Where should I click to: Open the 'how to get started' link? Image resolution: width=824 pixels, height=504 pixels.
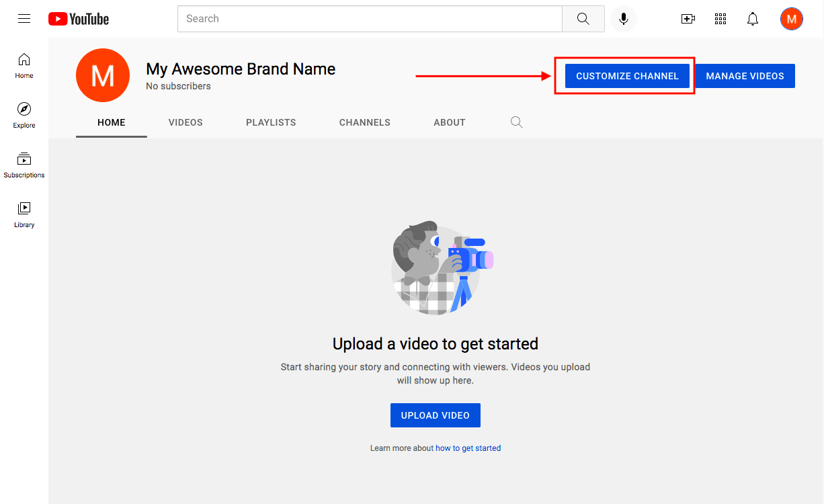468,448
